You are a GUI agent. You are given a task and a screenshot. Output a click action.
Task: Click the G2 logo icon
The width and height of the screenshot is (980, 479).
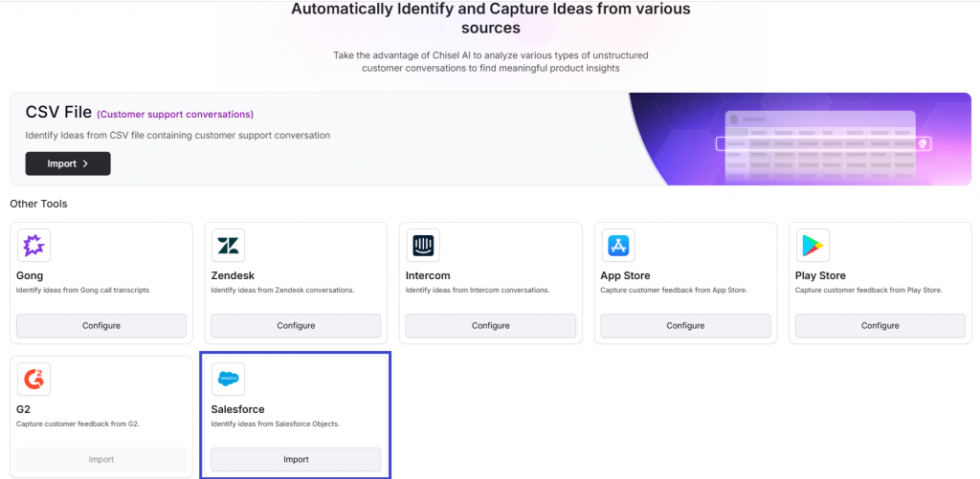click(33, 379)
